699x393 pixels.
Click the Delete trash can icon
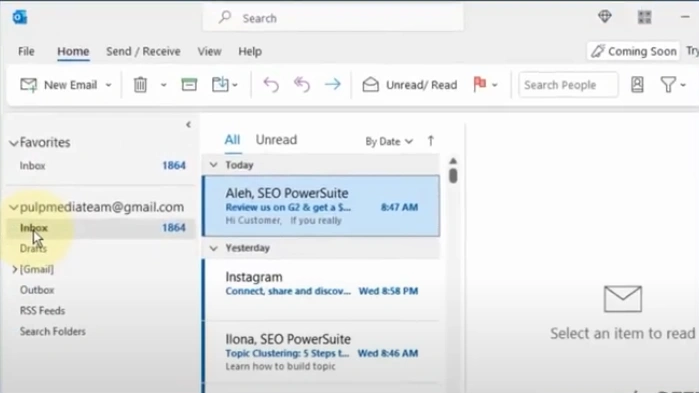[140, 84]
